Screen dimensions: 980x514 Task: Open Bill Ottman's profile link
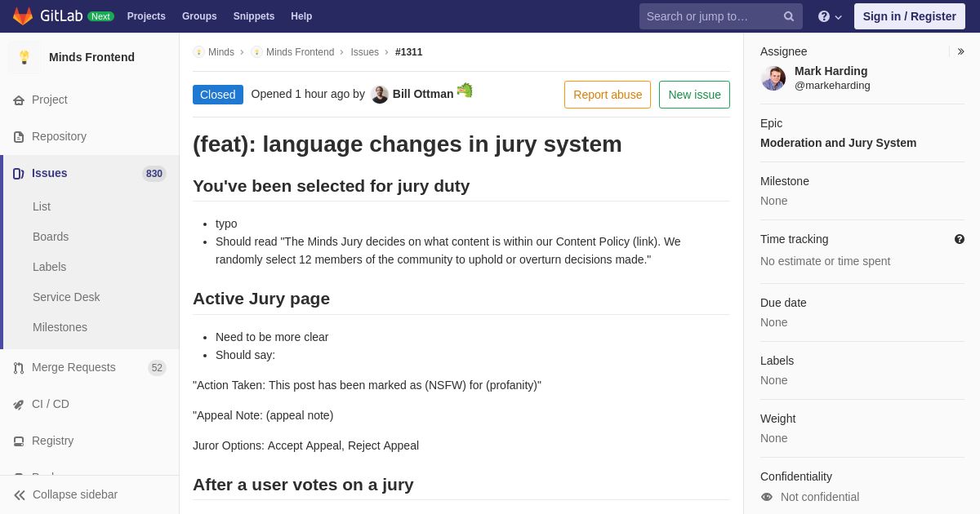point(423,94)
